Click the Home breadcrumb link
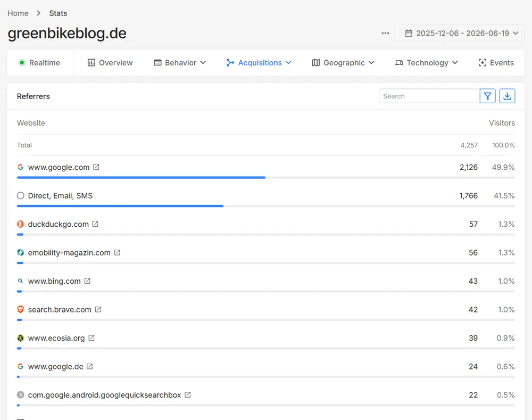This screenshot has width=532, height=420. (x=18, y=13)
